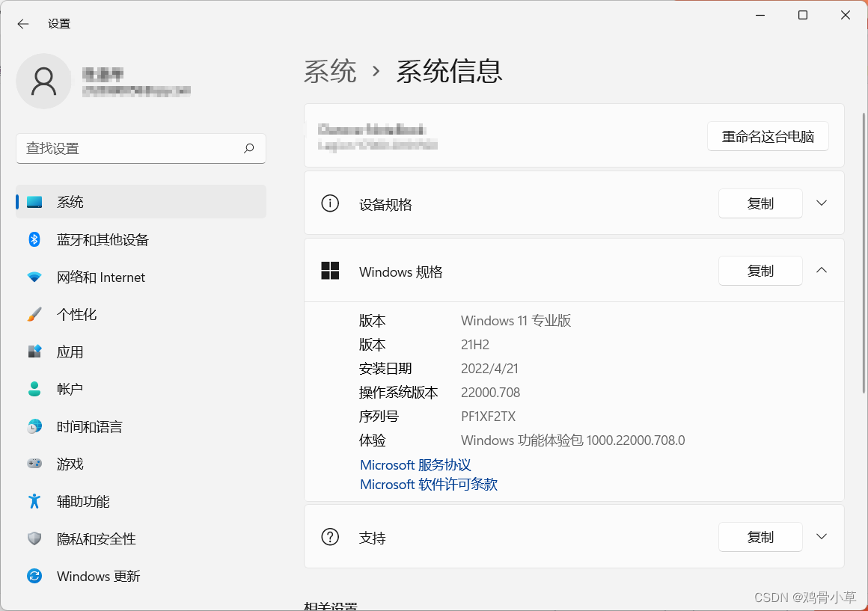Maximize the 设置 window
868x611 pixels.
click(x=803, y=16)
